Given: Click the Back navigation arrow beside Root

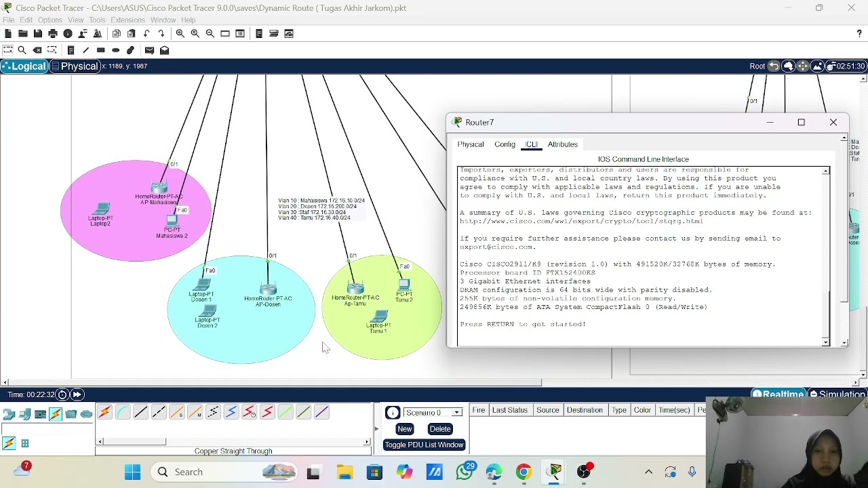Looking at the screenshot, I should tap(773, 66).
